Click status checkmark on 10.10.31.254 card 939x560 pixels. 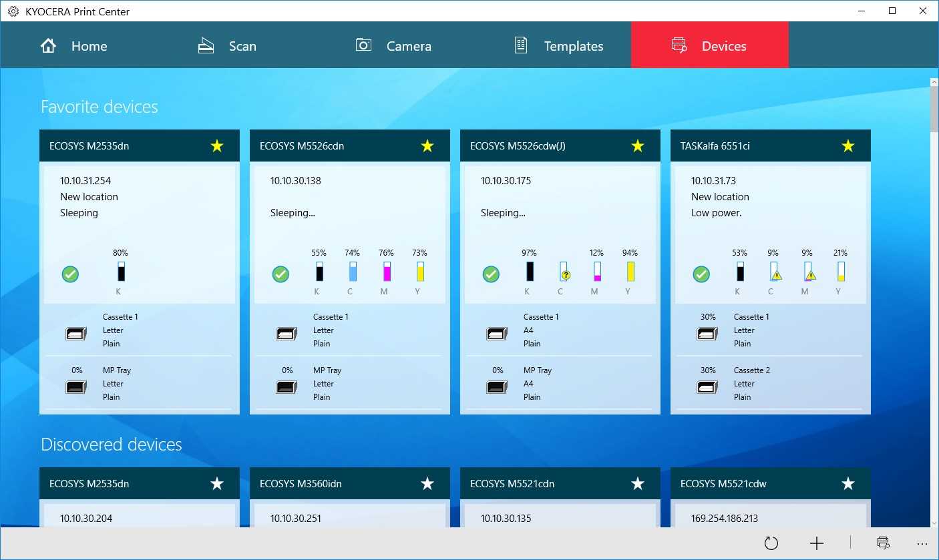click(x=70, y=274)
